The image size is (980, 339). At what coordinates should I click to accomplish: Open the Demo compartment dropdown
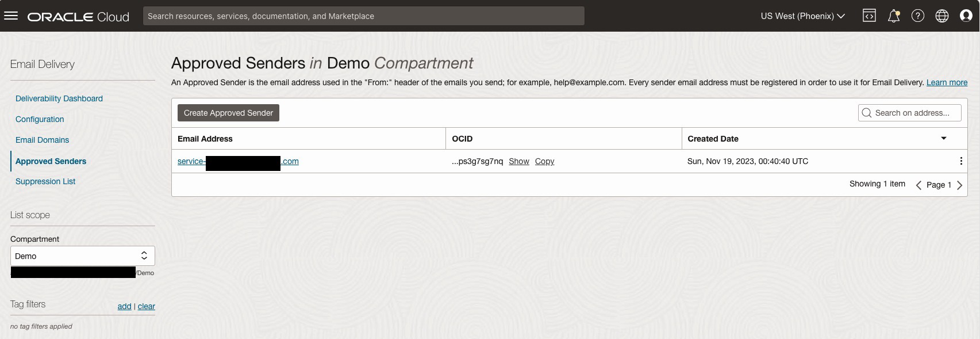tap(83, 256)
